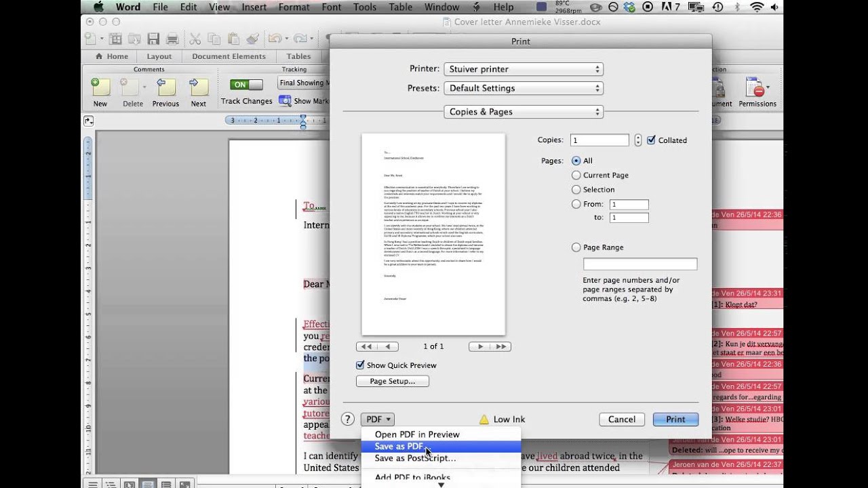Click the Dropbox menu bar icon
Viewport: 868px width, 488px height.
(628, 7)
